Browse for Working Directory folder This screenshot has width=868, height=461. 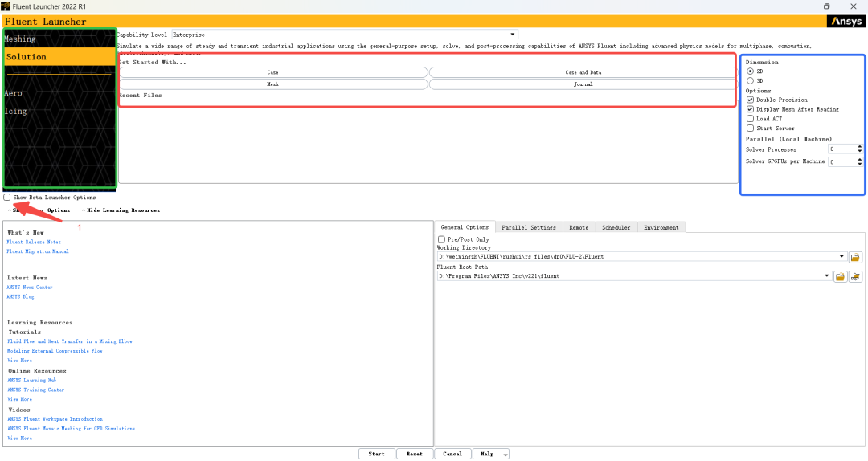[x=855, y=257]
